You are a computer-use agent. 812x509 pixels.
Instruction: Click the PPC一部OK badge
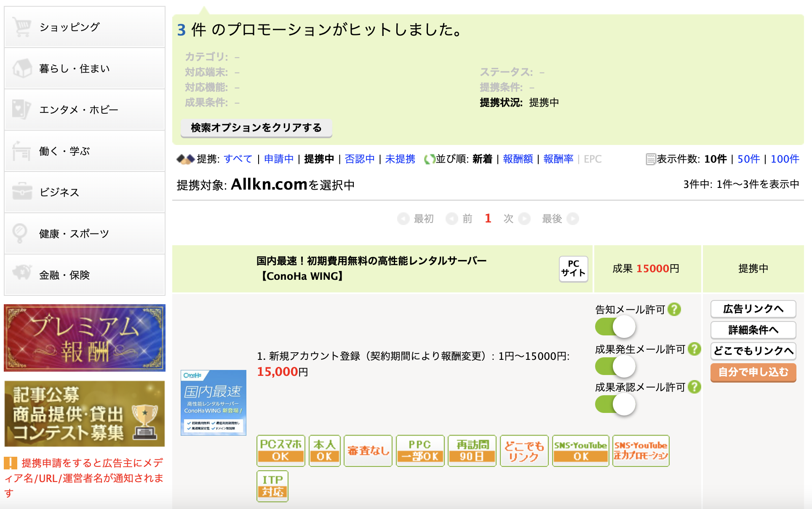pyautogui.click(x=420, y=450)
